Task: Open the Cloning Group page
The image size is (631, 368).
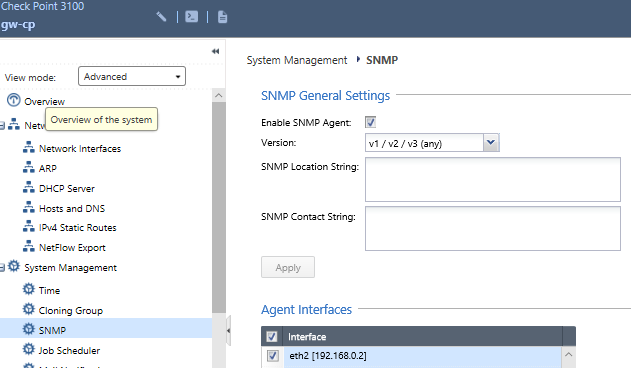Action: click(70, 310)
